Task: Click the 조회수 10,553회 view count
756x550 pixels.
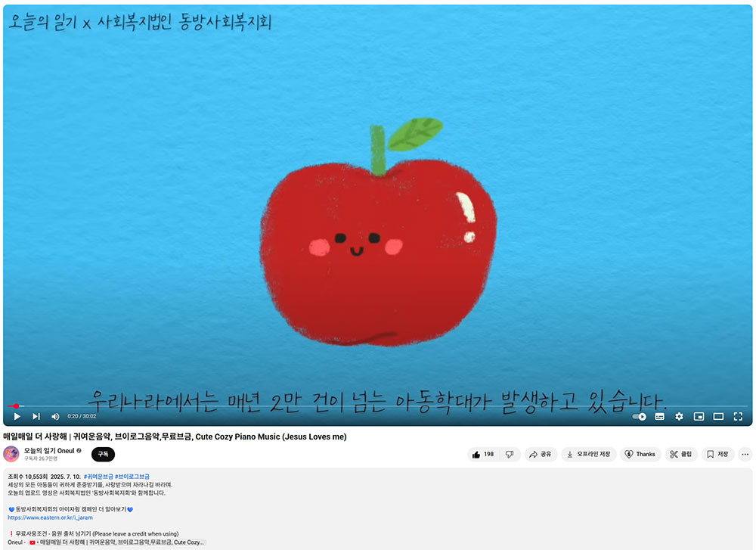Action: (27, 477)
